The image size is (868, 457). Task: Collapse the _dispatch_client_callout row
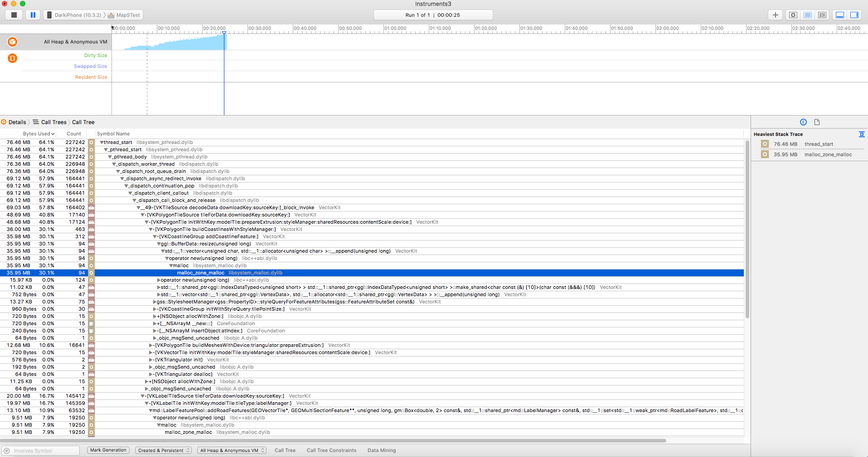click(x=131, y=193)
